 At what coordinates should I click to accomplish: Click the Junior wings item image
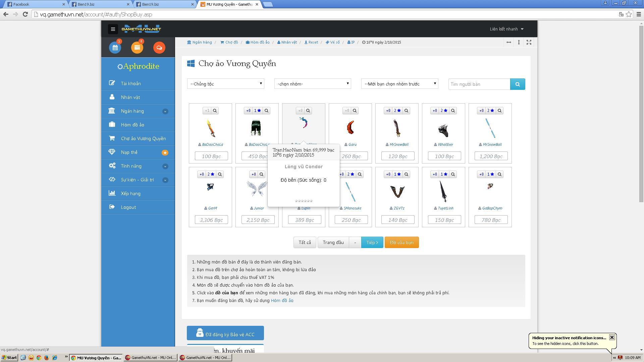click(x=257, y=189)
